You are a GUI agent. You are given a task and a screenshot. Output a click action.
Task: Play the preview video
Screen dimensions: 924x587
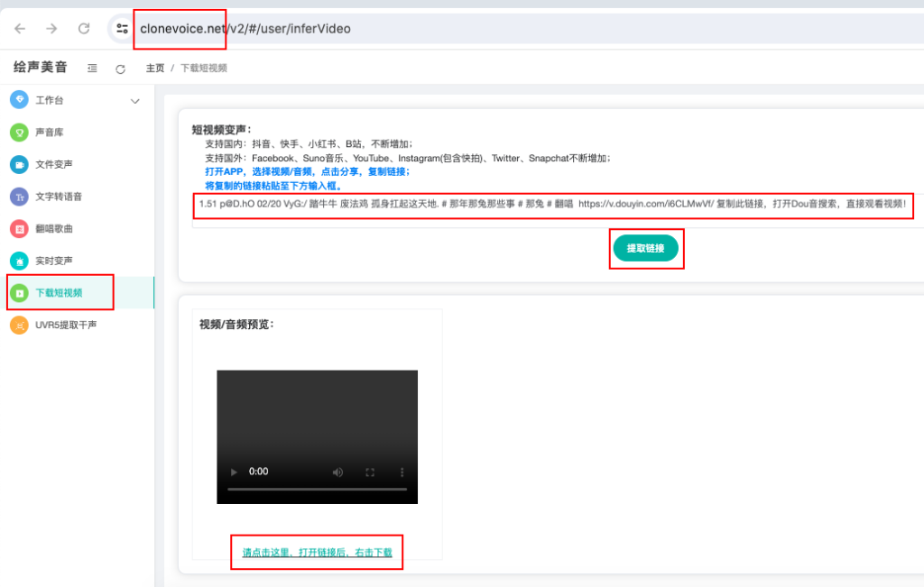(x=234, y=472)
